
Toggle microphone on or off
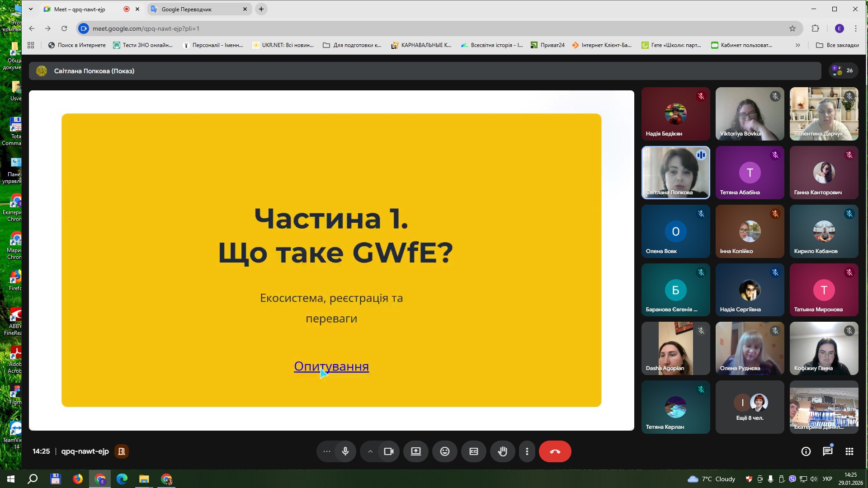(x=345, y=451)
